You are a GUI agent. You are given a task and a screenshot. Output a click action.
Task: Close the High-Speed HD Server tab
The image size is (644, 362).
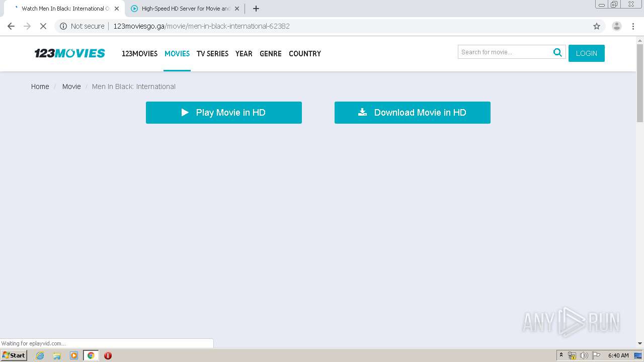[x=237, y=9]
